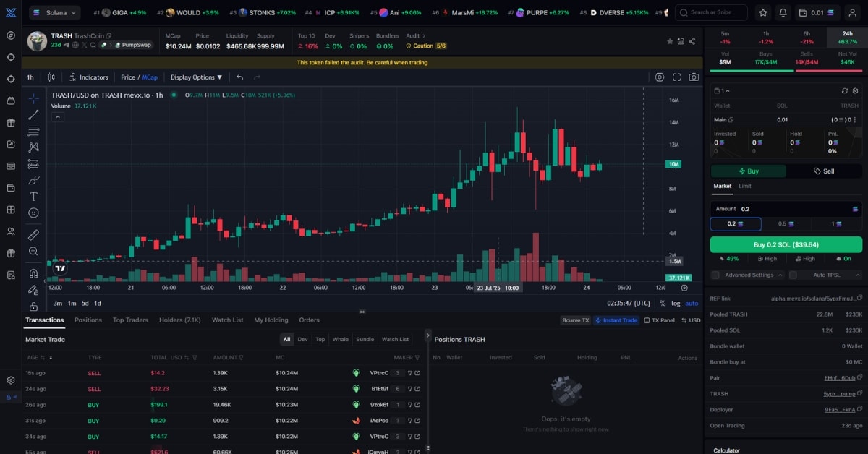Select the emoji drawing tool
868x454 pixels.
pos(33,212)
